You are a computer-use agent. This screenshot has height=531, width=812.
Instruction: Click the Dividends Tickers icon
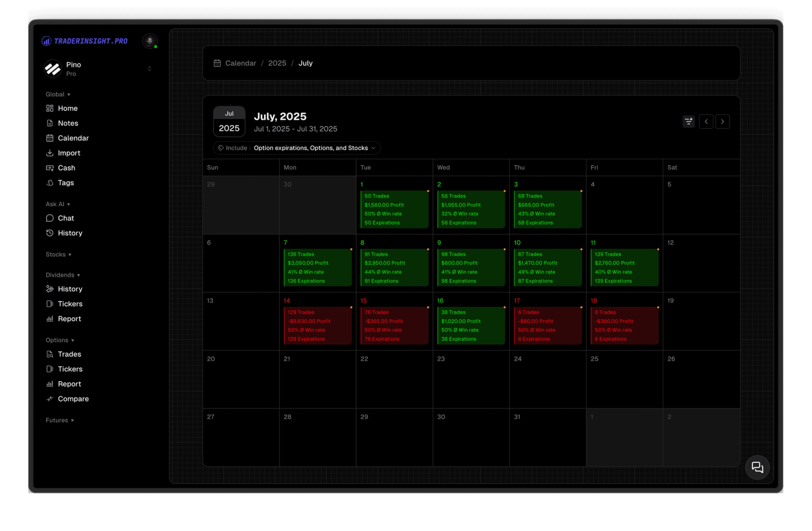pos(50,304)
